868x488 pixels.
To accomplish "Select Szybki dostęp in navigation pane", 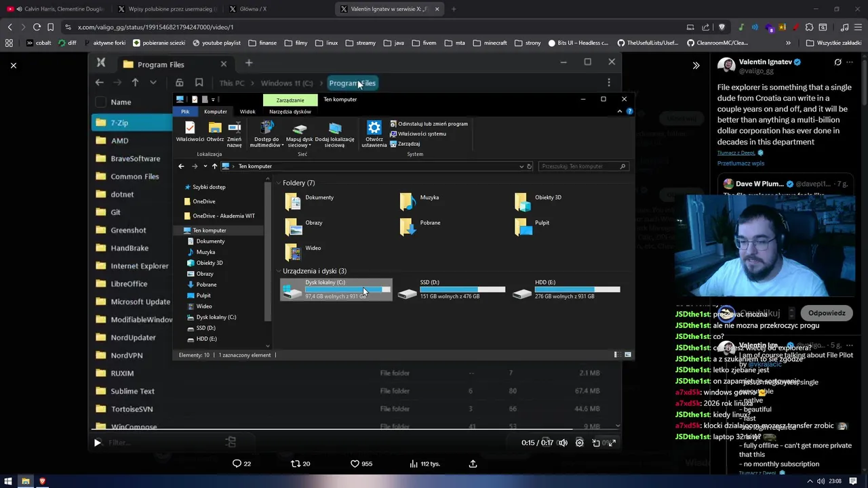I will point(208,187).
